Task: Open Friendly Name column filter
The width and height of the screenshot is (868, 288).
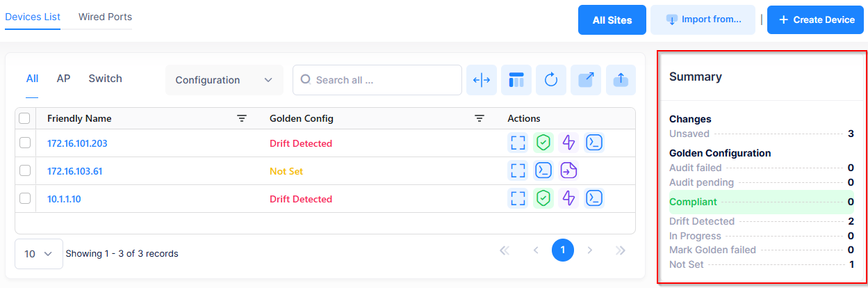Action: [242, 119]
